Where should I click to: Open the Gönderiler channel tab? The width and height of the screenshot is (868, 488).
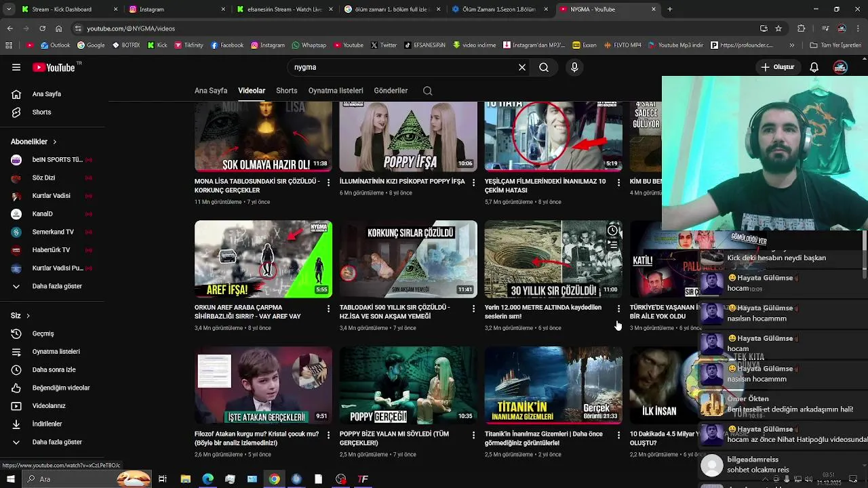coord(391,91)
